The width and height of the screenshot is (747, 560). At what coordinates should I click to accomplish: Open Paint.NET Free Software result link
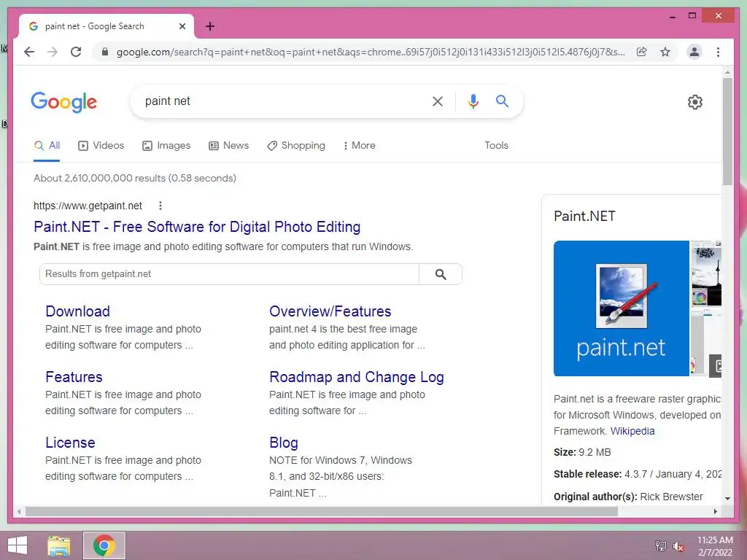(197, 227)
